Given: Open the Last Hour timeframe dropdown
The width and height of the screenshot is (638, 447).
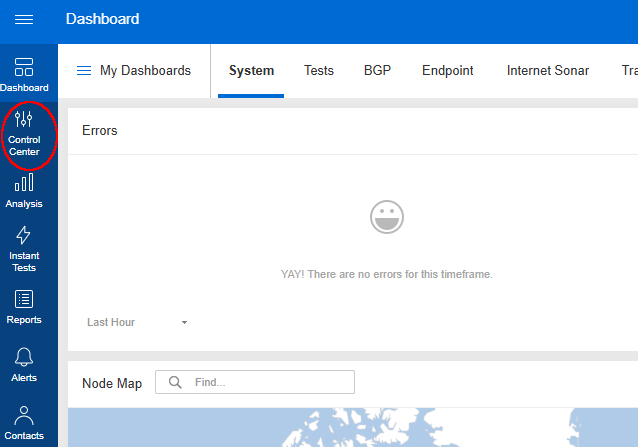Looking at the screenshot, I should pos(137,322).
